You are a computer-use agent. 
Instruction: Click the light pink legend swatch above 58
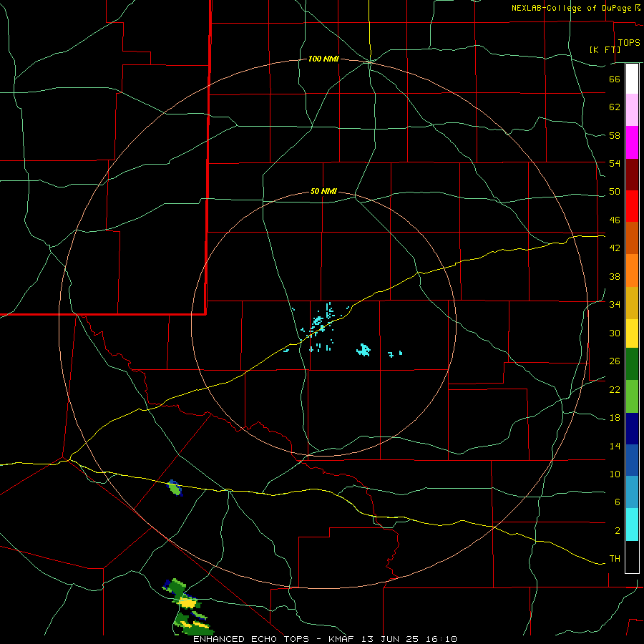click(632, 109)
